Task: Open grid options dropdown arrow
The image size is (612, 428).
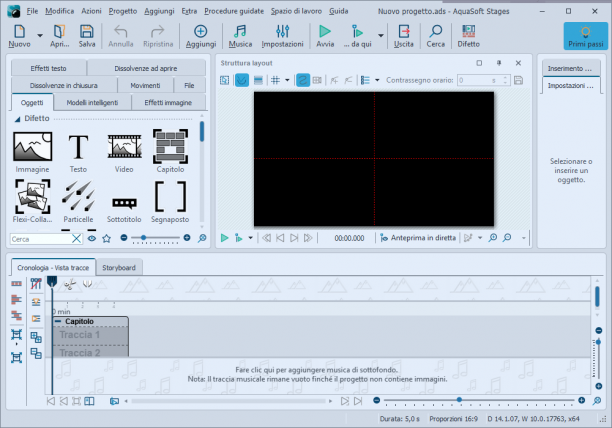Action: pos(287,80)
